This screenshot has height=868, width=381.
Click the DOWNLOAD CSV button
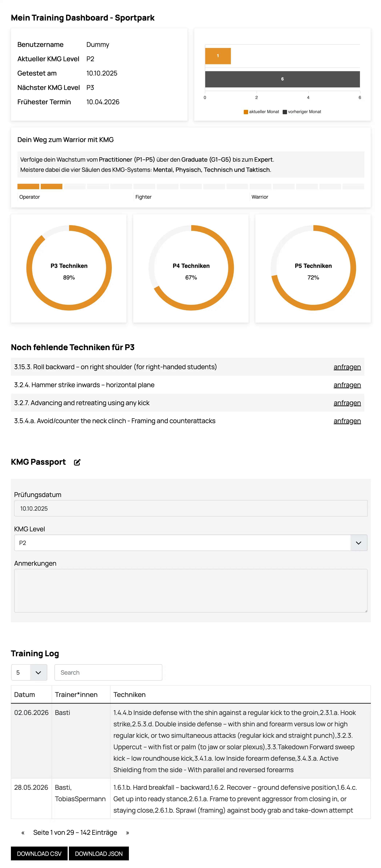coord(39,853)
